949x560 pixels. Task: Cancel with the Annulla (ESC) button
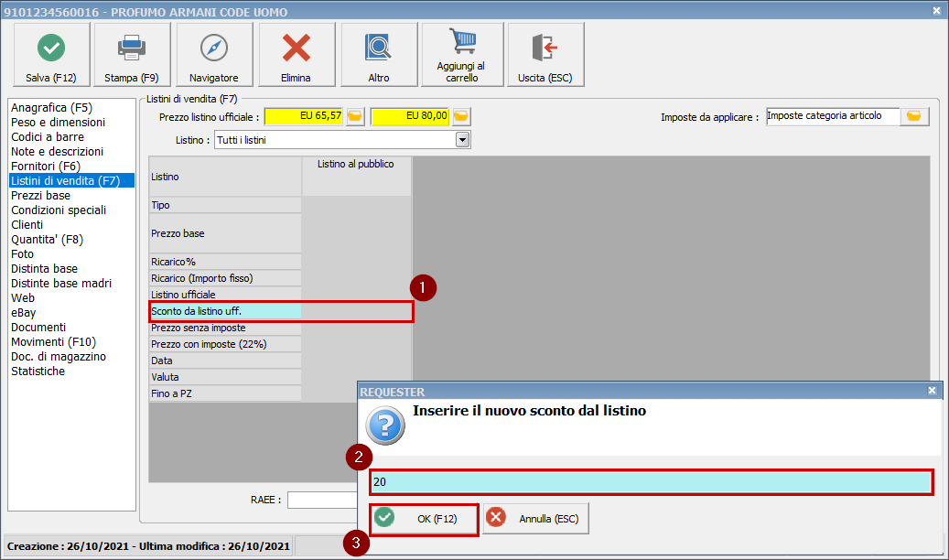tap(535, 519)
